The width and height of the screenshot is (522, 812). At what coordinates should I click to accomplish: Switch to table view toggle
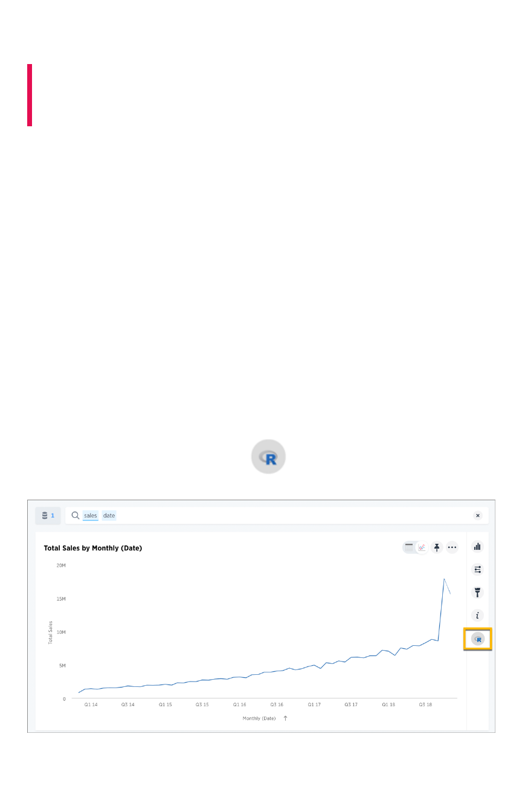pos(410,547)
